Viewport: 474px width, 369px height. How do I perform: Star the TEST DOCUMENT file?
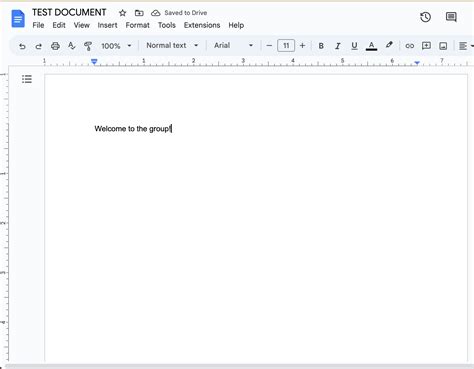pos(122,13)
